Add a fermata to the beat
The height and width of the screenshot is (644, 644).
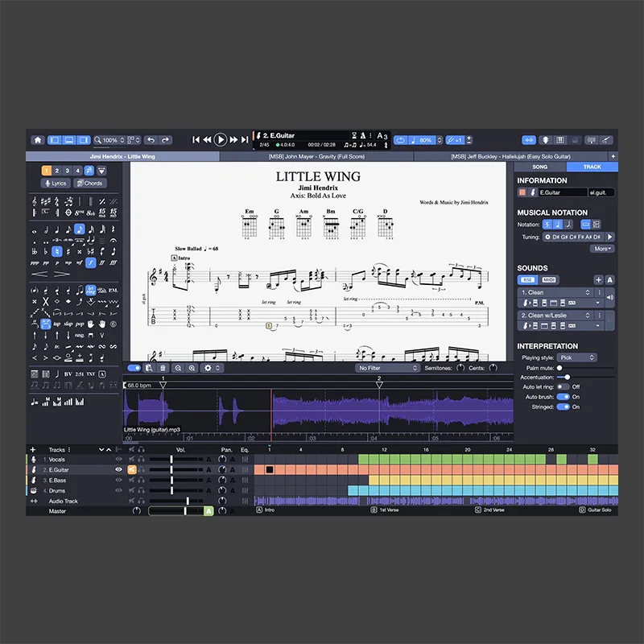(114, 240)
